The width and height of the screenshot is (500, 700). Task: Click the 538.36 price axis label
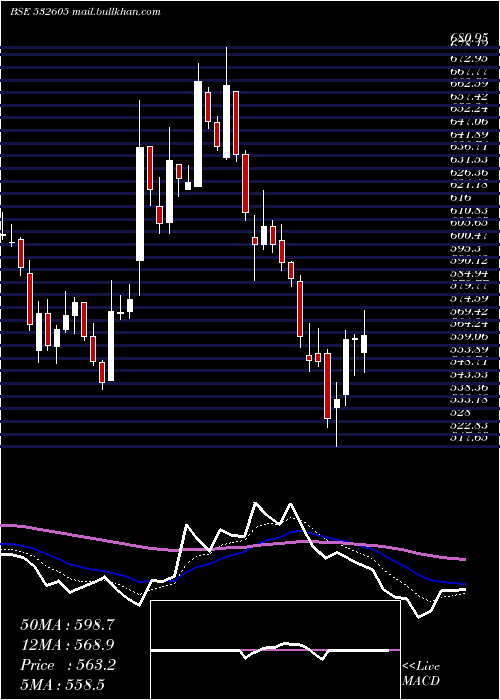[x=469, y=388]
